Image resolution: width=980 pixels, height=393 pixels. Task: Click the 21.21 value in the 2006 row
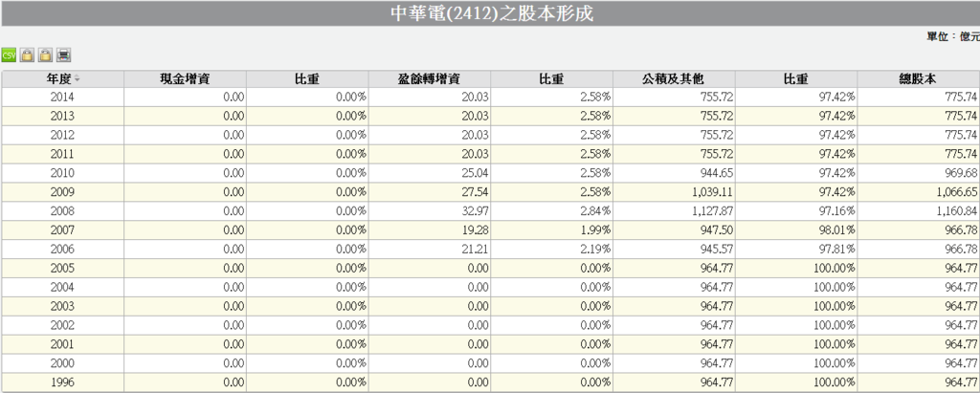(x=477, y=250)
